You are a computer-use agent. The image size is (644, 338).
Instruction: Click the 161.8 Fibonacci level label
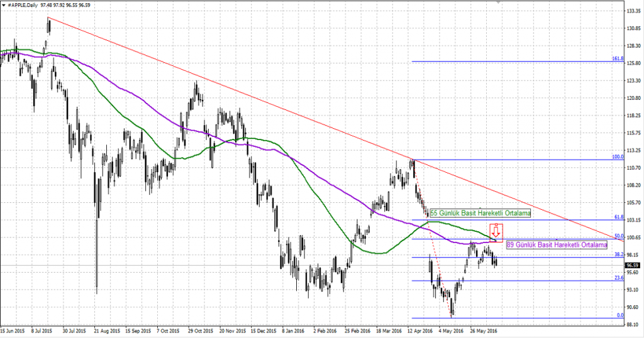pos(618,59)
